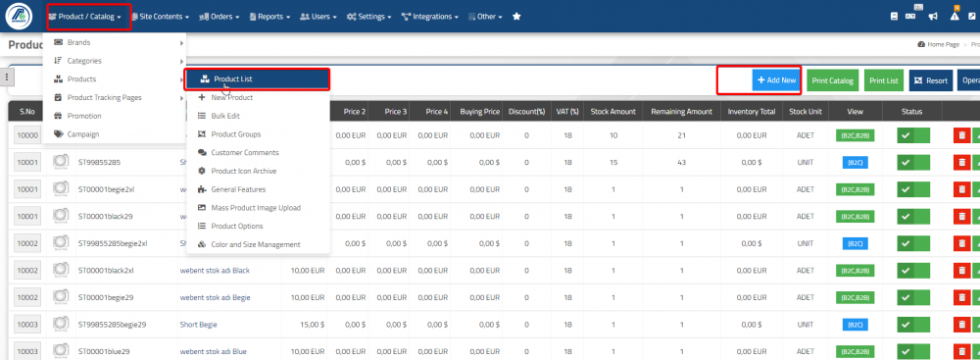Click the vertical three-dot options button
The image size is (980, 360).
pos(6,77)
